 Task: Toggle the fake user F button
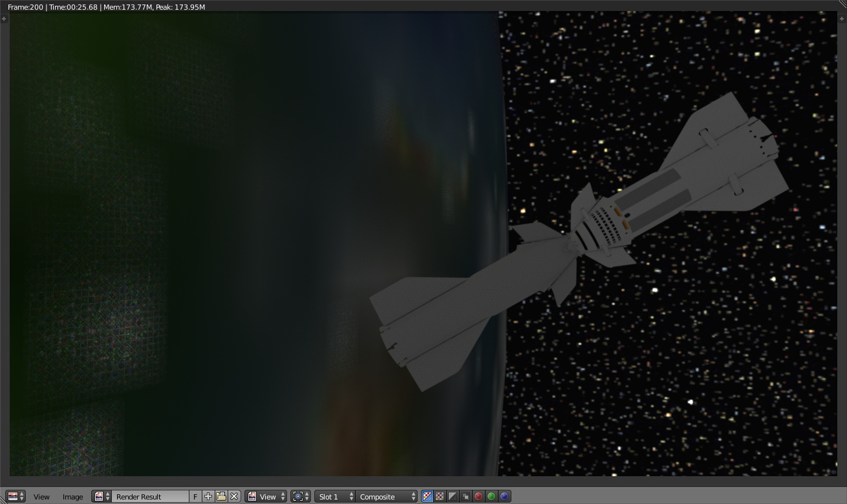click(x=195, y=496)
